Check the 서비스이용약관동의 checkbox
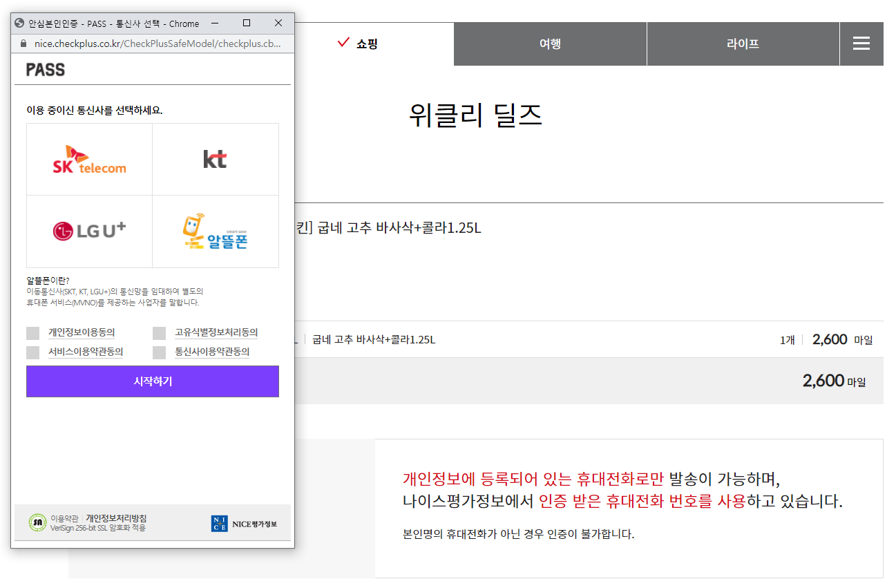 coord(33,352)
